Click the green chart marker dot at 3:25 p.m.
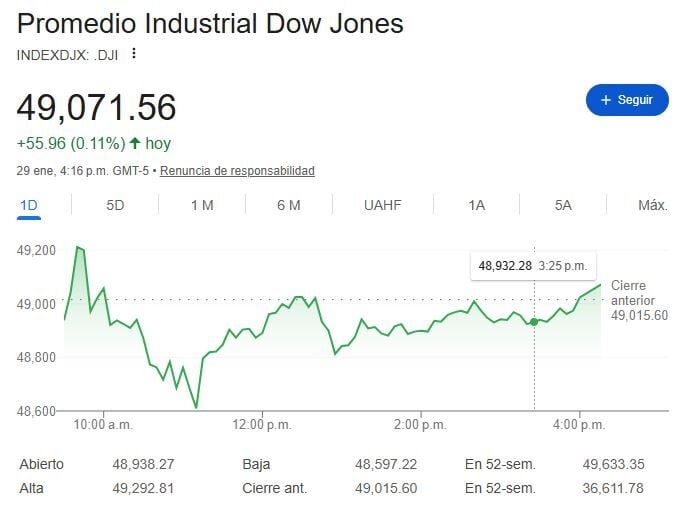The height and width of the screenshot is (529, 680). [x=534, y=322]
